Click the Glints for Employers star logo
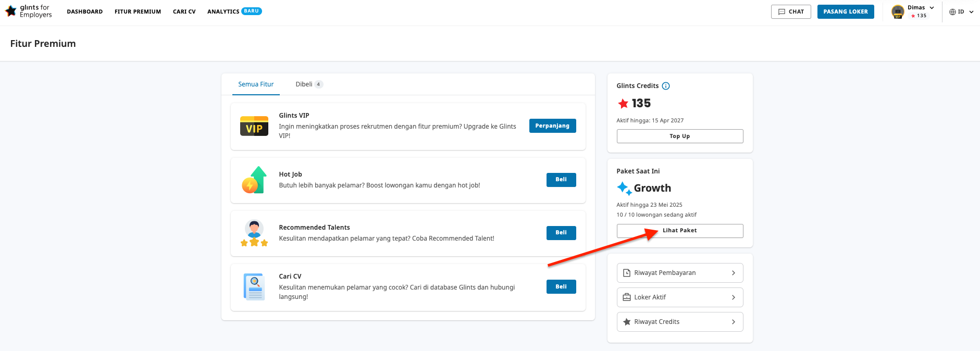980x351 pixels. point(11,11)
